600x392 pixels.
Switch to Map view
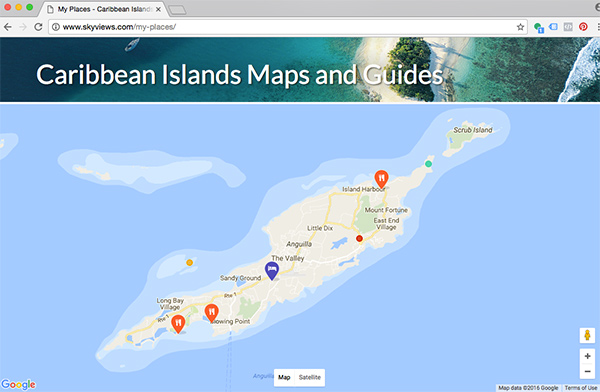pyautogui.click(x=284, y=377)
